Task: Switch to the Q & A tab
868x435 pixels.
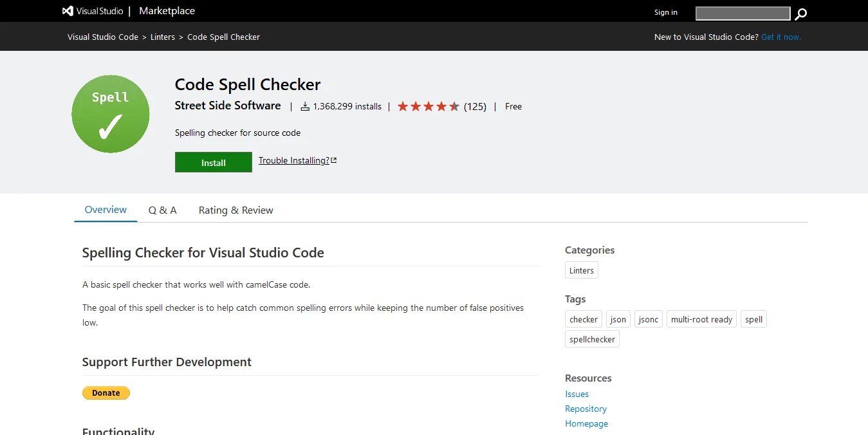Action: click(x=163, y=210)
